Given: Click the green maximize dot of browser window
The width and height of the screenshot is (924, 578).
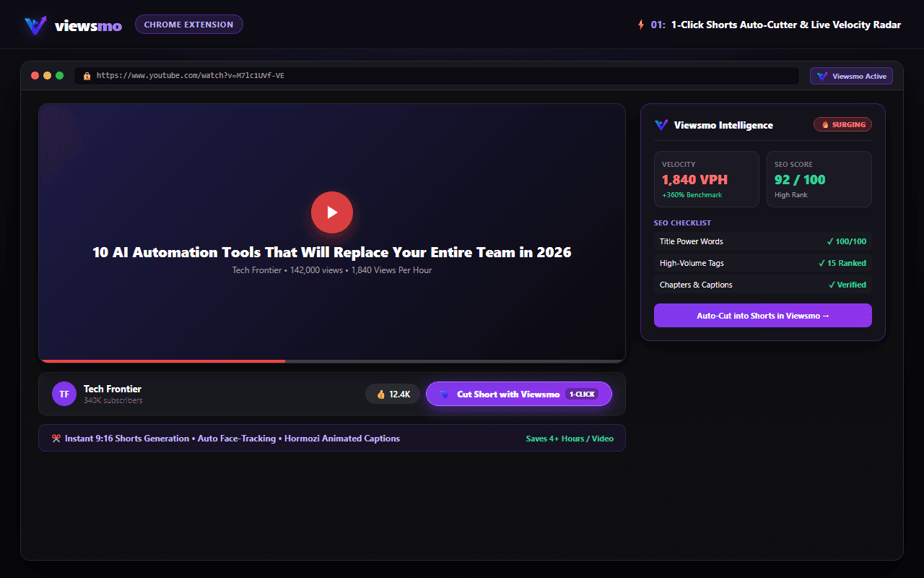Looking at the screenshot, I should [60, 76].
